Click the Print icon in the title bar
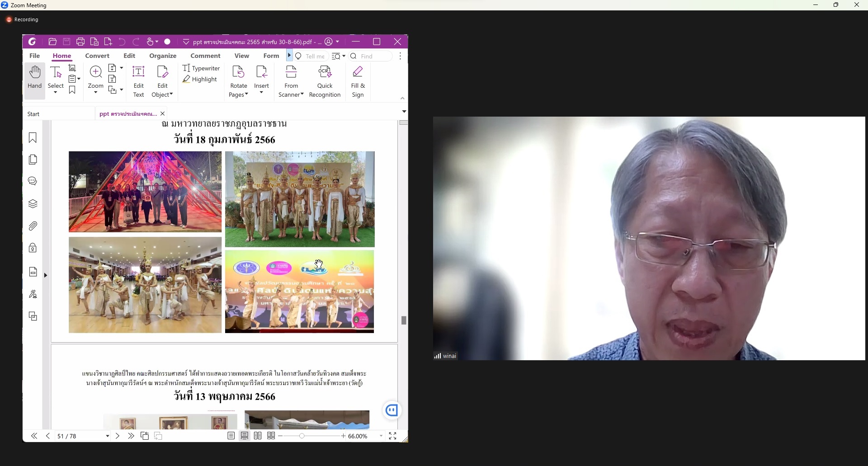 pyautogui.click(x=81, y=42)
